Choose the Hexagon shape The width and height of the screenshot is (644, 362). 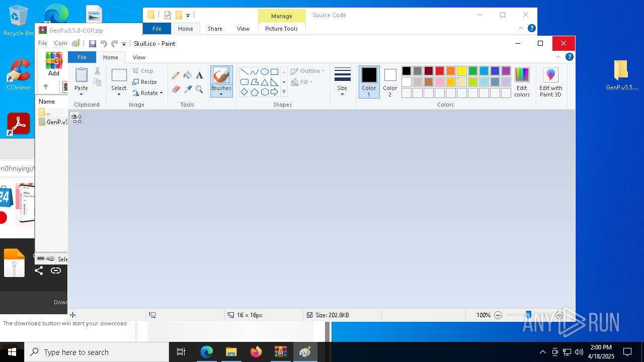(264, 92)
